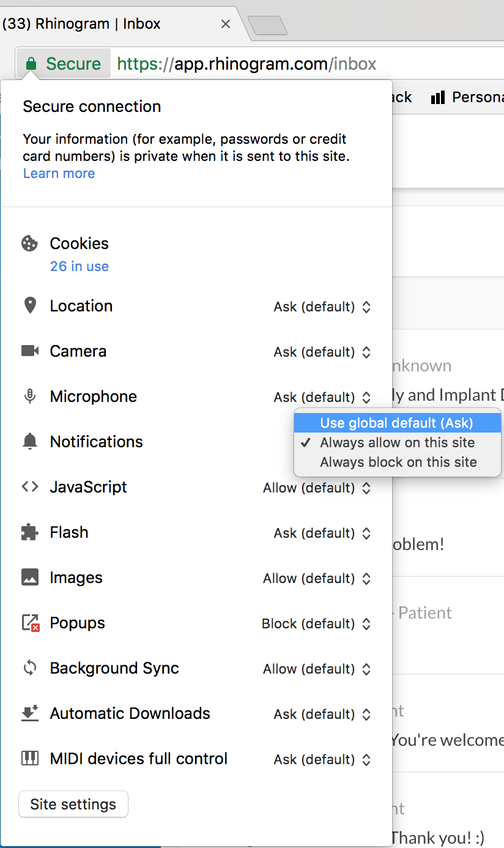The height and width of the screenshot is (848, 504).
Task: Click the Camera icon
Action: [x=29, y=351]
